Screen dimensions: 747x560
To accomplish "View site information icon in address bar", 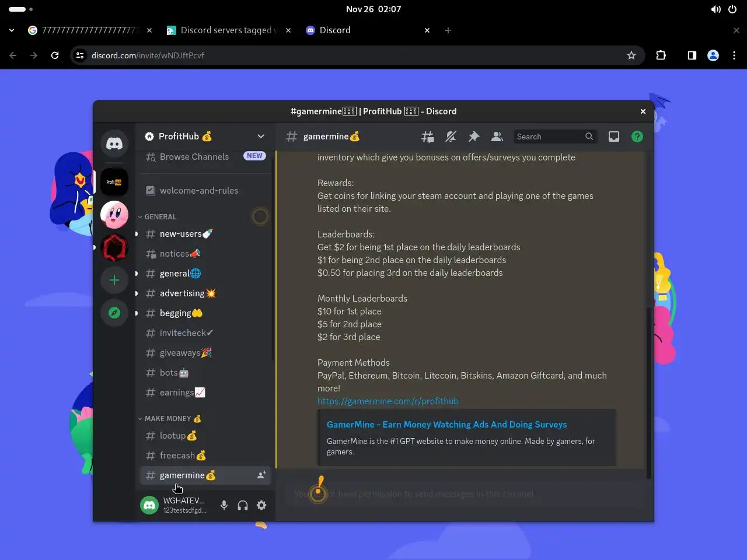I will 80,55.
